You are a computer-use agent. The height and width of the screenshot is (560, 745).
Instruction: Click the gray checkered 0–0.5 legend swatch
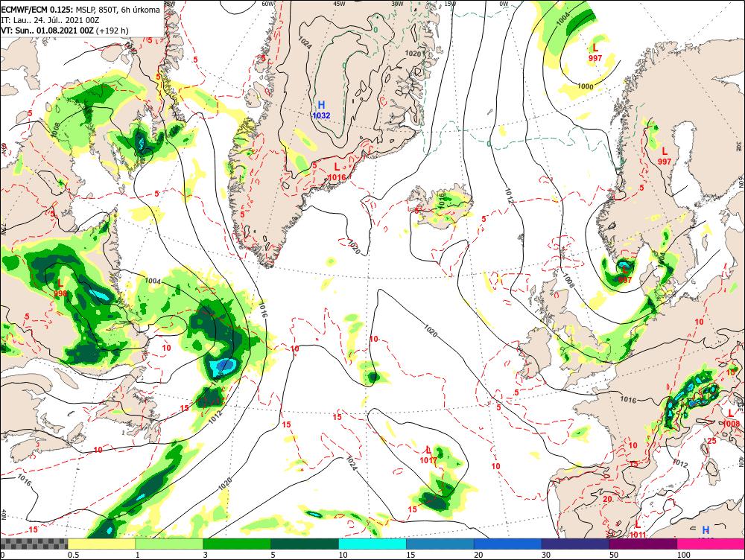(x=34, y=544)
